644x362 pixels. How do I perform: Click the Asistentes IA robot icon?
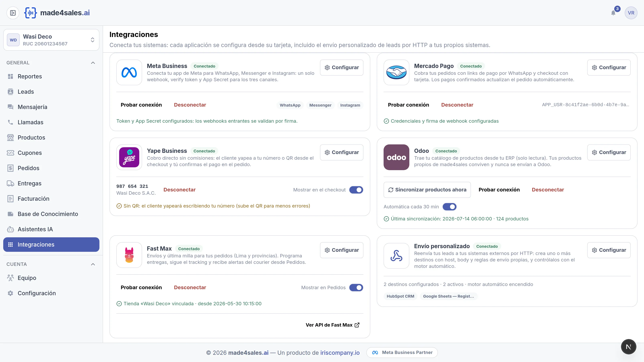pyautogui.click(x=10, y=229)
